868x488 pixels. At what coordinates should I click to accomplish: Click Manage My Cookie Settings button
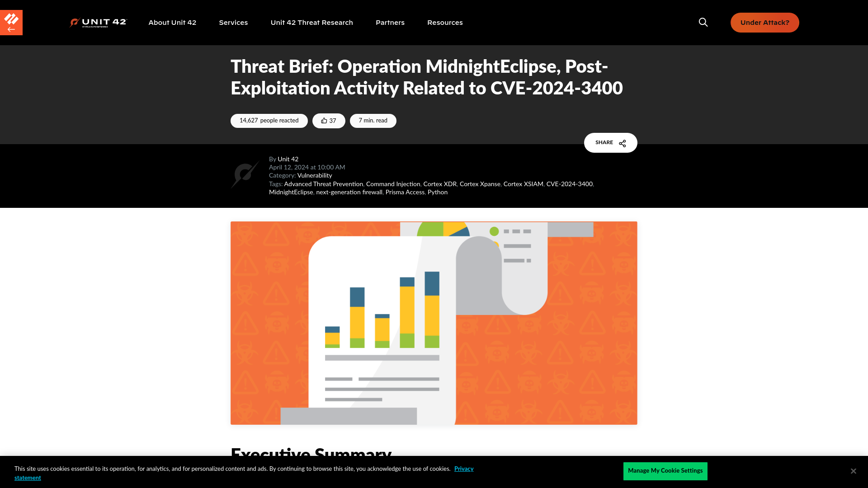[665, 471]
